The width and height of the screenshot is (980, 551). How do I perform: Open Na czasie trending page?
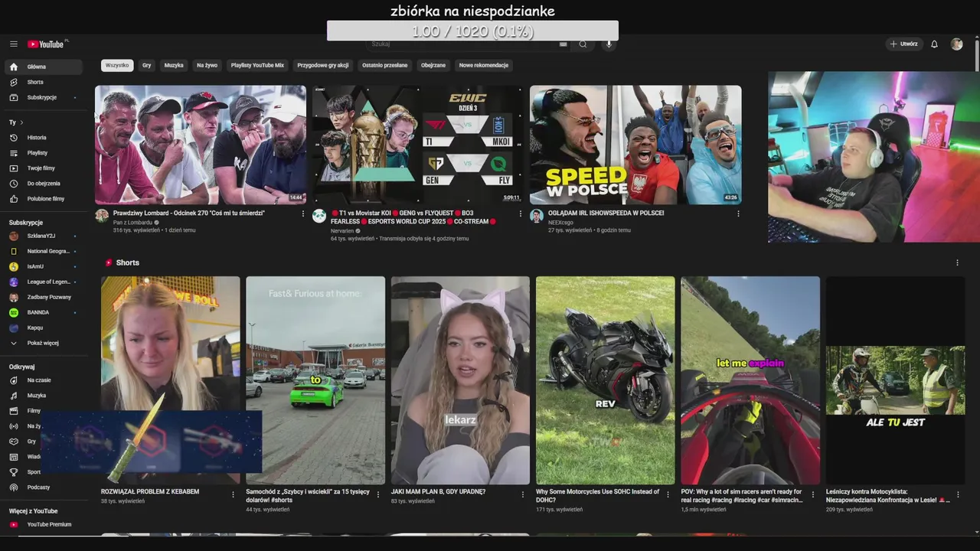click(x=44, y=380)
